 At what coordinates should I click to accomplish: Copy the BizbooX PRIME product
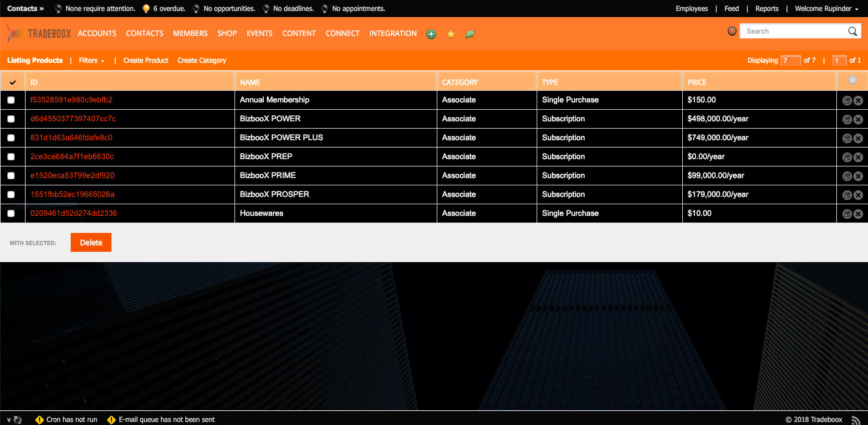[847, 176]
